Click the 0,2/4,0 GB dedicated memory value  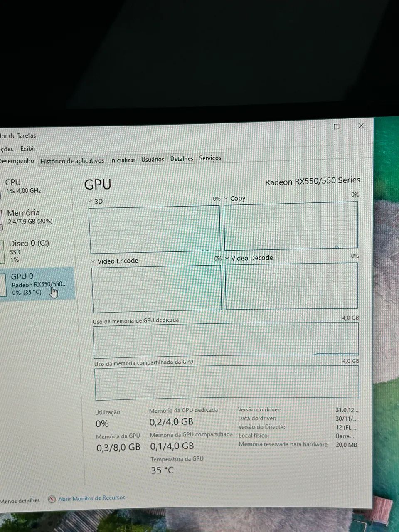[171, 421]
